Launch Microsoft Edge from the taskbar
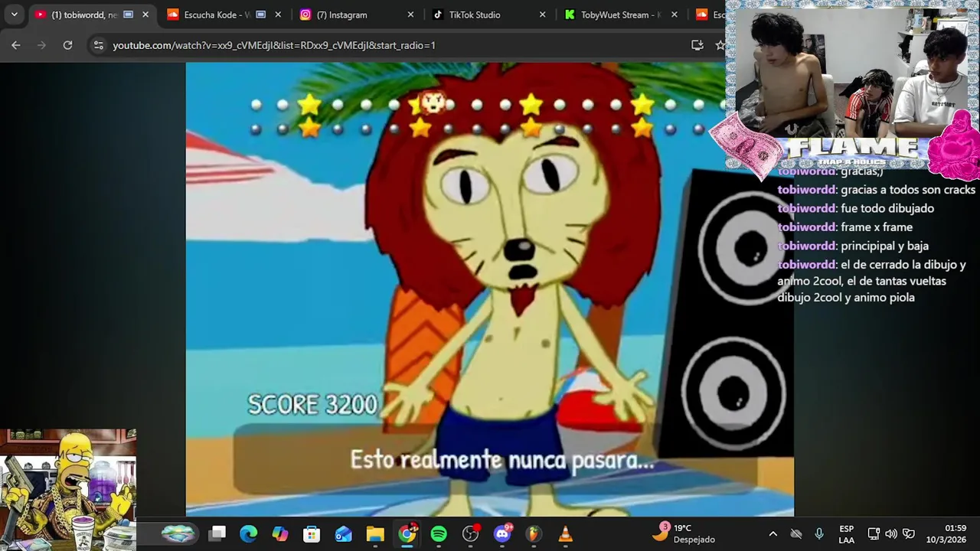This screenshot has width=980, height=551. [249, 533]
